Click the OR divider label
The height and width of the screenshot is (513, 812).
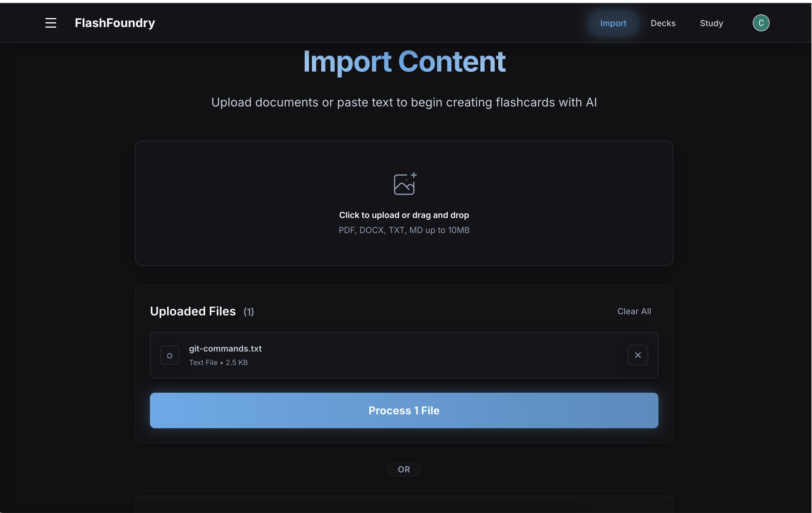[404, 469]
